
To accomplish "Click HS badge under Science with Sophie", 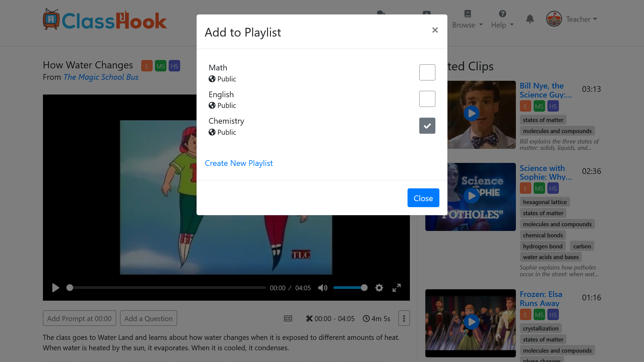I will coord(553,188).
